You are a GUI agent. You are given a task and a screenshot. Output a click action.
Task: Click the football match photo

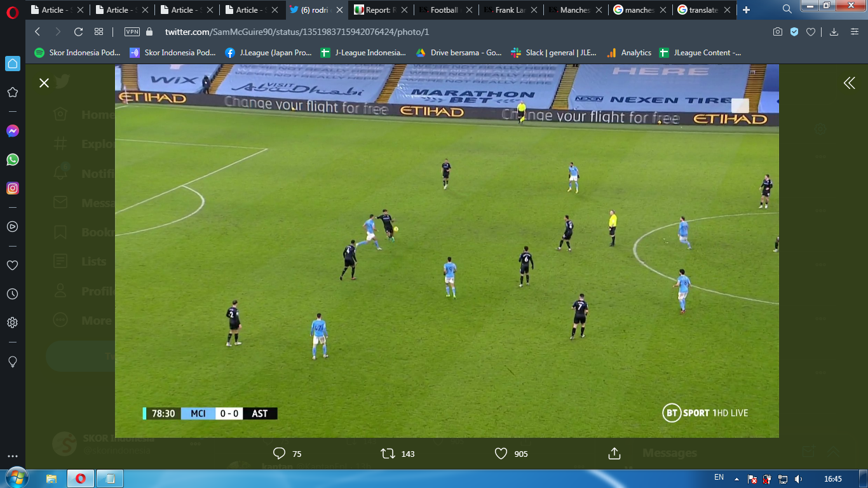447,251
